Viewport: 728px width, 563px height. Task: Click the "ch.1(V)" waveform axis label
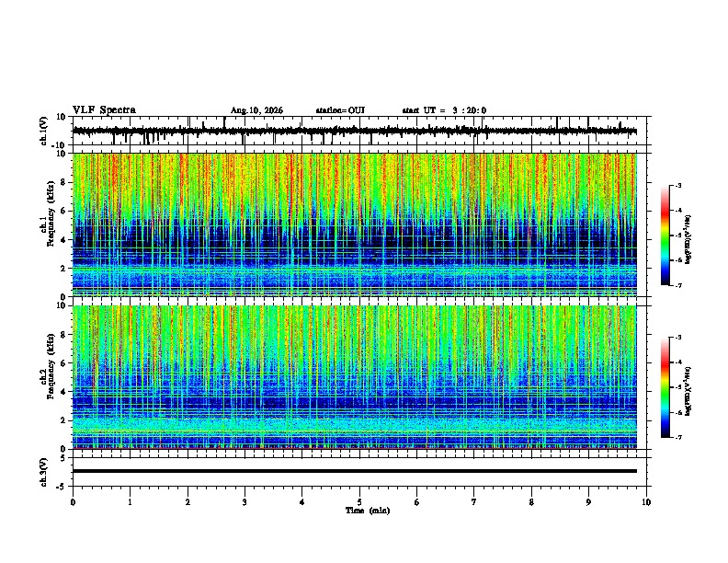44,131
